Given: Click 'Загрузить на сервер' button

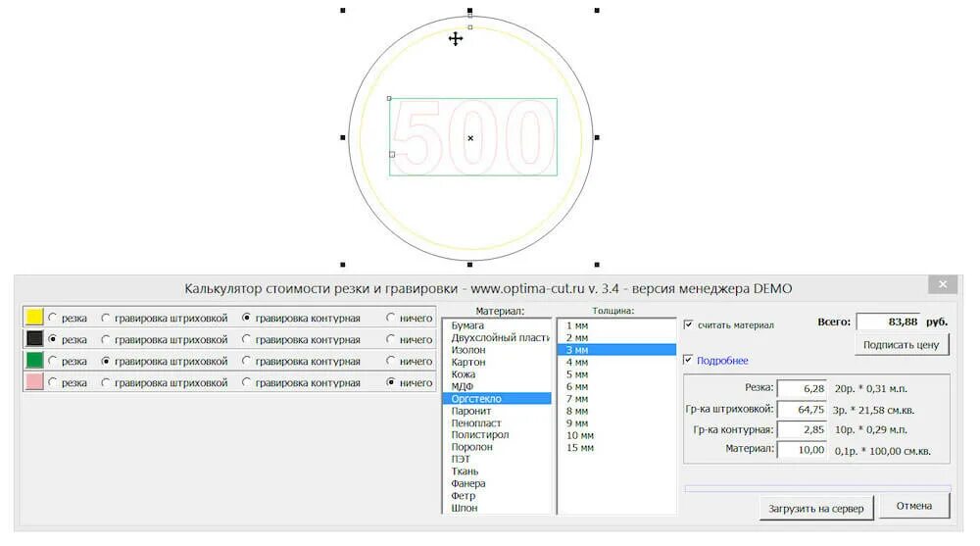Looking at the screenshot, I should [x=815, y=509].
